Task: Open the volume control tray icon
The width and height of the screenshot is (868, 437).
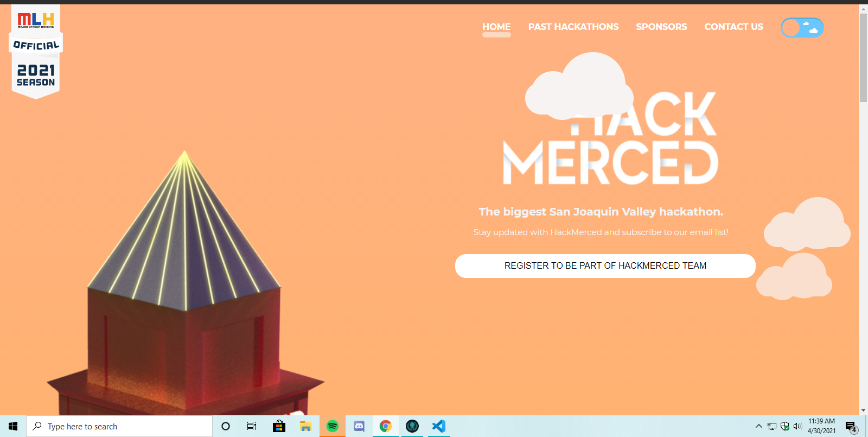Action: point(797,426)
